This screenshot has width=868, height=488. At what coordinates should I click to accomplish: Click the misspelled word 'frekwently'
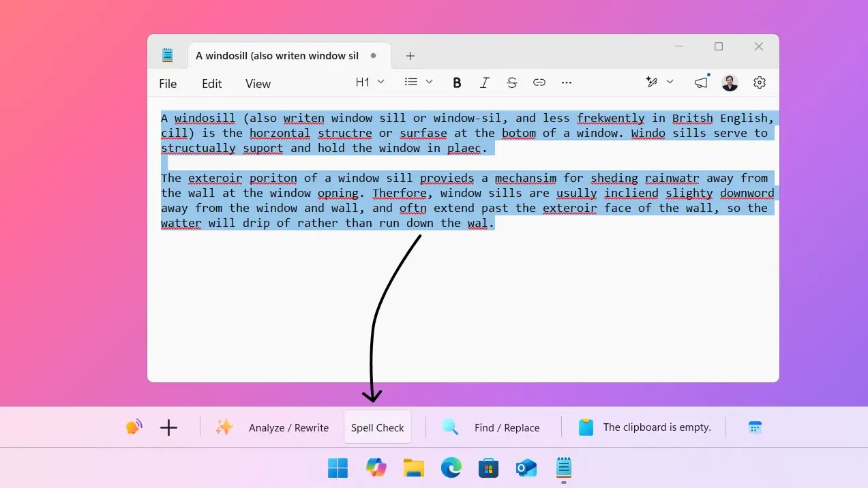611,118
